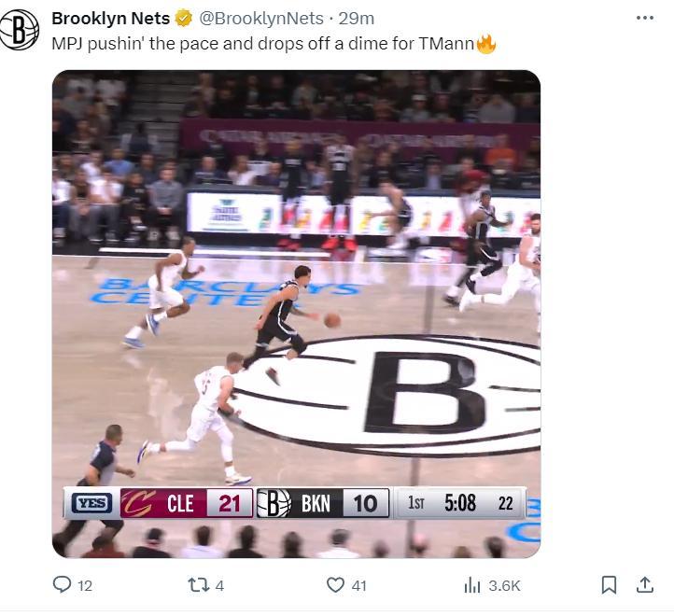
Task: Open the Brooklyn Nets profile avatar
Action: point(19,29)
